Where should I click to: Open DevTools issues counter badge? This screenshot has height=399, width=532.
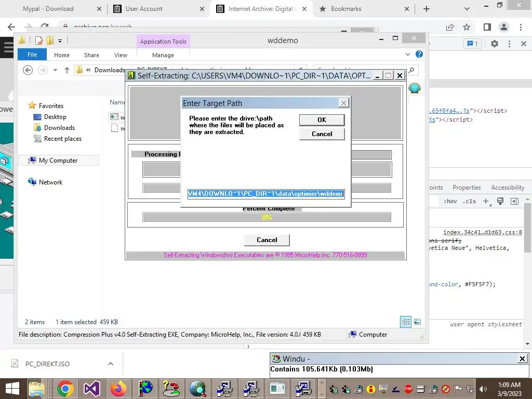(x=472, y=44)
